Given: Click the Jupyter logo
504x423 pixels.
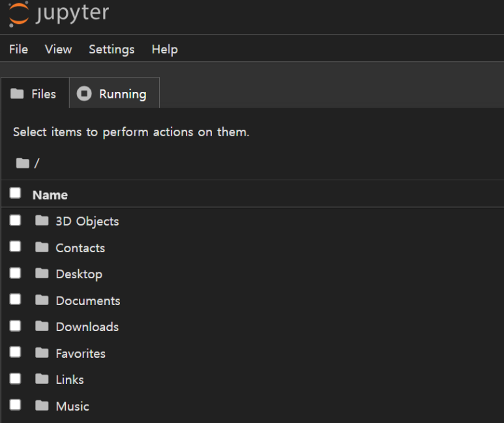Looking at the screenshot, I should coord(59,14).
